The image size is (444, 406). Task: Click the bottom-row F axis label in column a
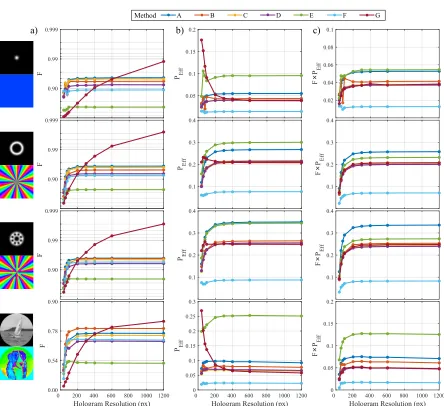tap(42, 345)
